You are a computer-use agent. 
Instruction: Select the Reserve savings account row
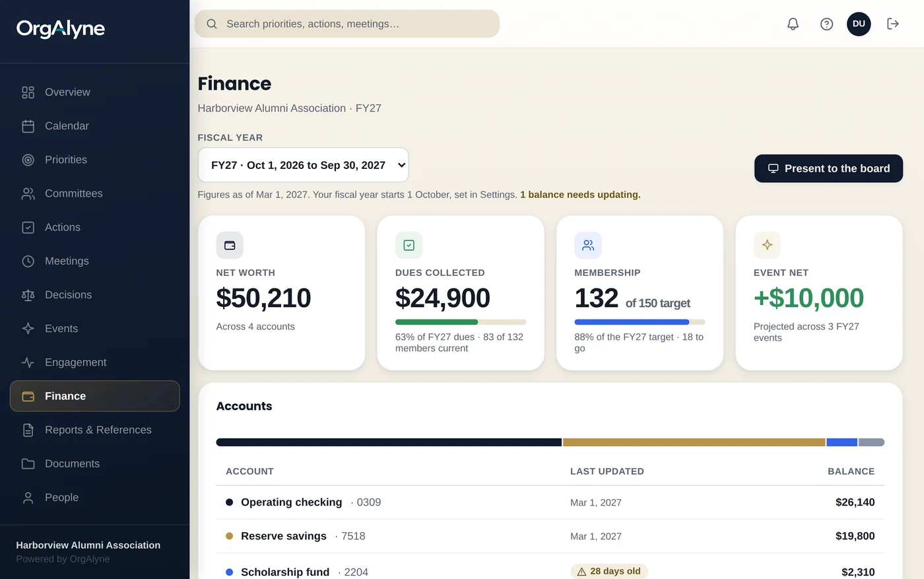pos(550,536)
